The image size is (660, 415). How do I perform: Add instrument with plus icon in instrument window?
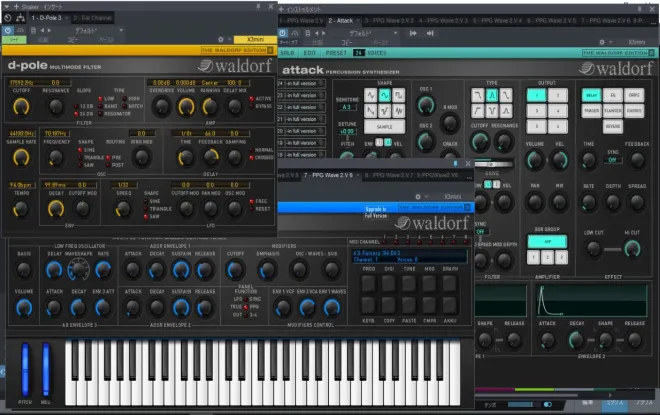click(281, 9)
